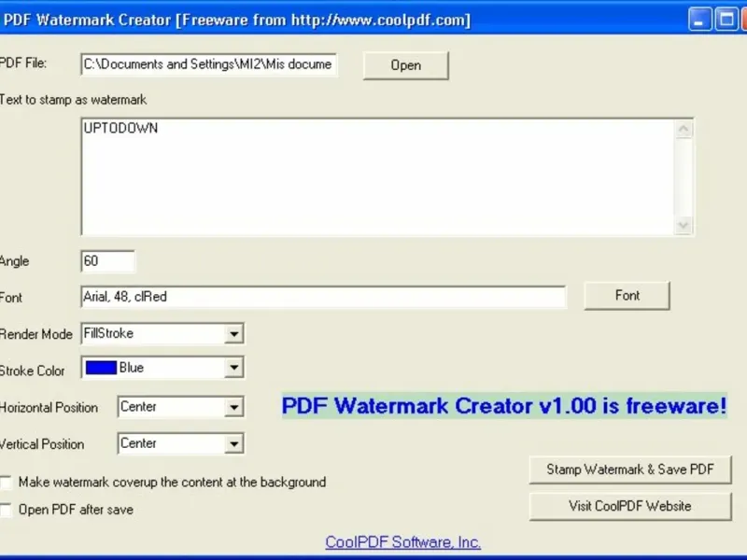Maximize the PDF Watermark Creator window

(726, 20)
